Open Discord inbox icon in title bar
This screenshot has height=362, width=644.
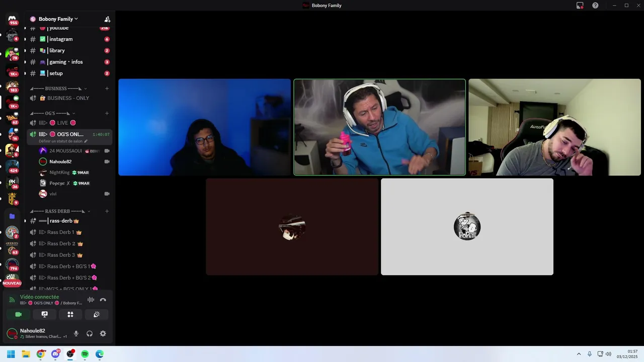580,6
